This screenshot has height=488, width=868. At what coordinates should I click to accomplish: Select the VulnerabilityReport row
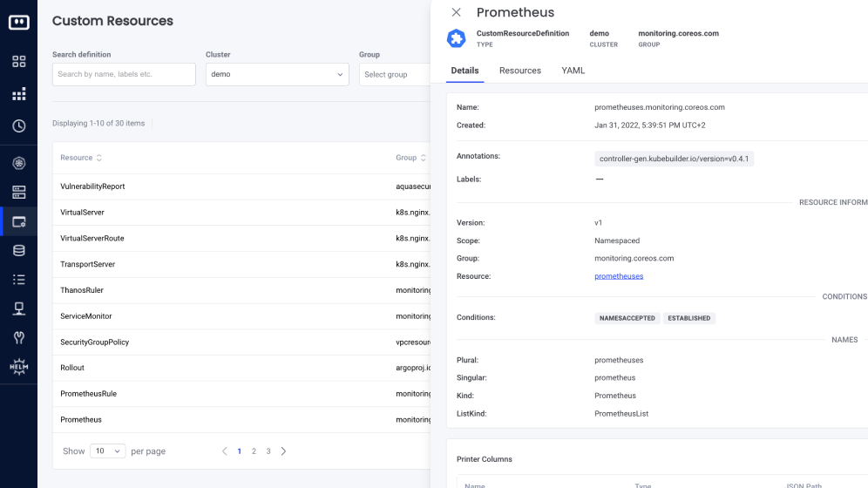(241, 186)
